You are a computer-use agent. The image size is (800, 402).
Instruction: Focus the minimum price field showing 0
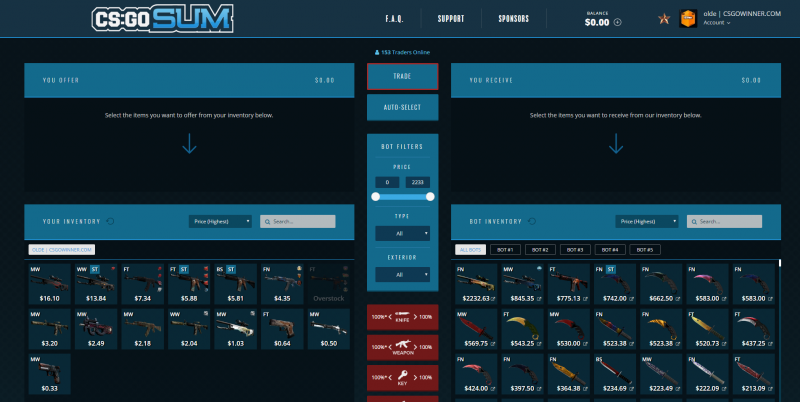387,183
